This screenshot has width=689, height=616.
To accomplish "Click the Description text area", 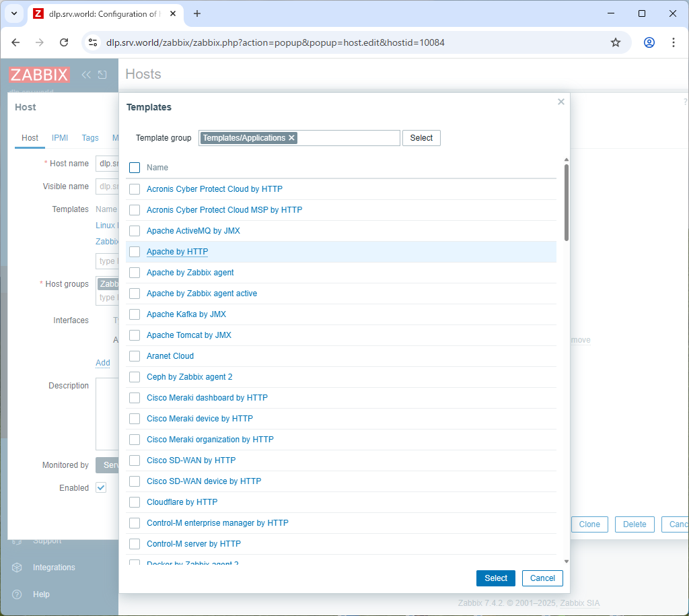I will click(107, 414).
